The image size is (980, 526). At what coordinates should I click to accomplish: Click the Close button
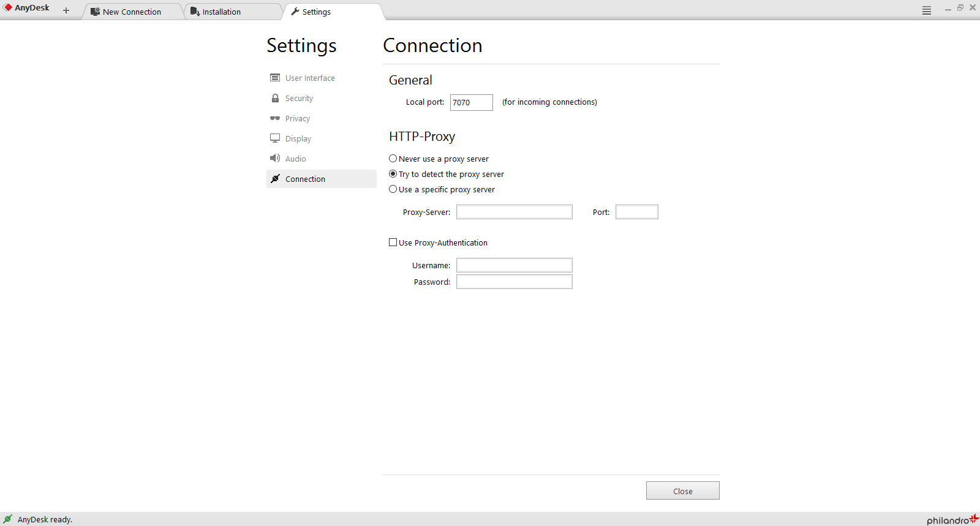click(683, 490)
